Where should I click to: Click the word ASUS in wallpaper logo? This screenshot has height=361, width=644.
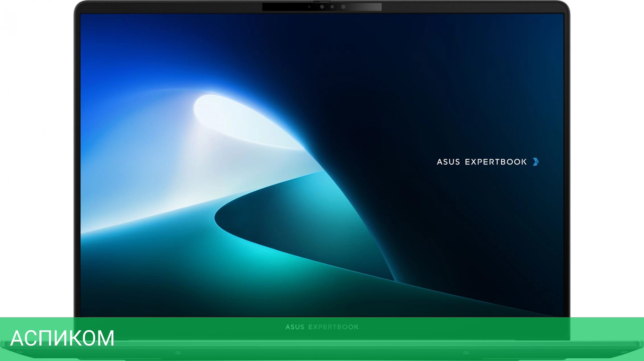pyautogui.click(x=448, y=162)
